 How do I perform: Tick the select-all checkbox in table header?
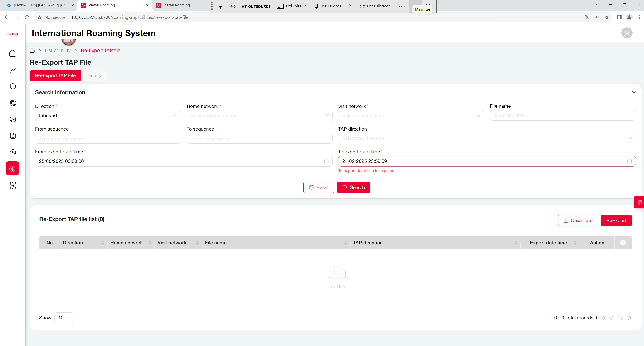click(x=623, y=243)
